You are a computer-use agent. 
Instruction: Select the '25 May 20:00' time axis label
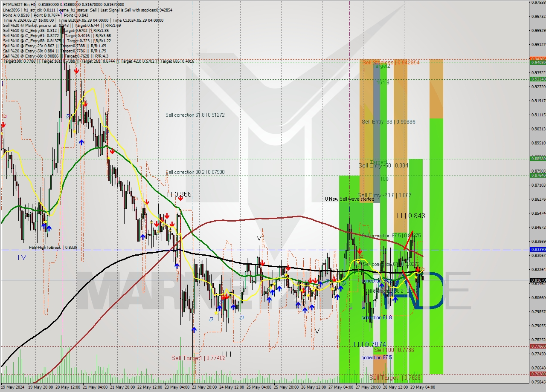click(x=286, y=387)
